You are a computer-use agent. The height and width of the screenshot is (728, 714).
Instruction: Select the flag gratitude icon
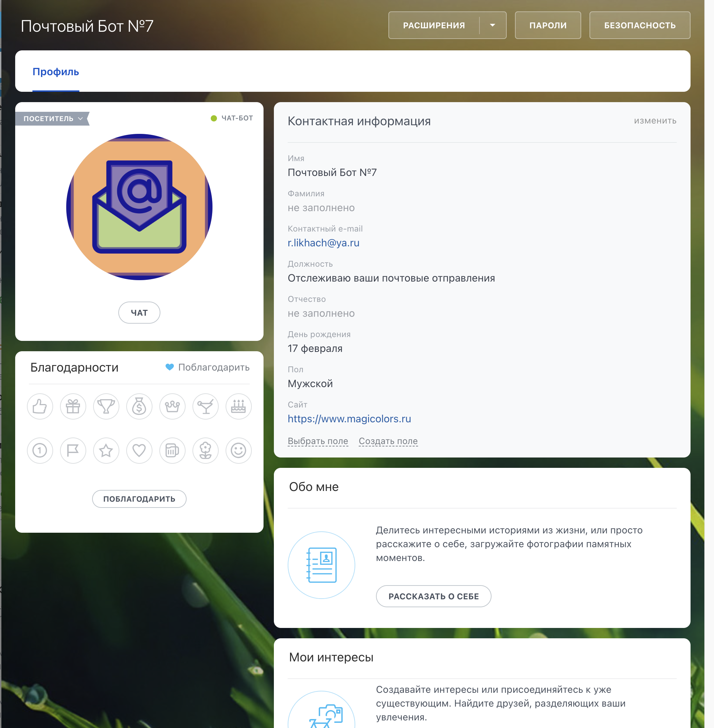pos(73,450)
